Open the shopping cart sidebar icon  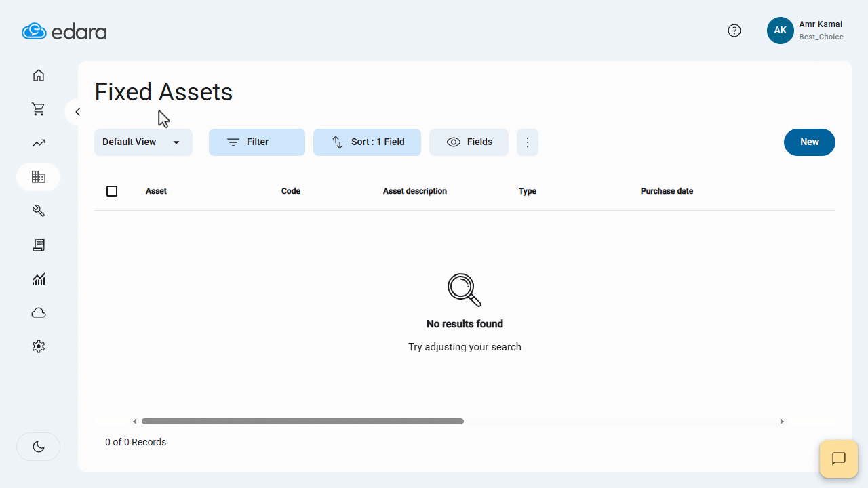pos(39,109)
